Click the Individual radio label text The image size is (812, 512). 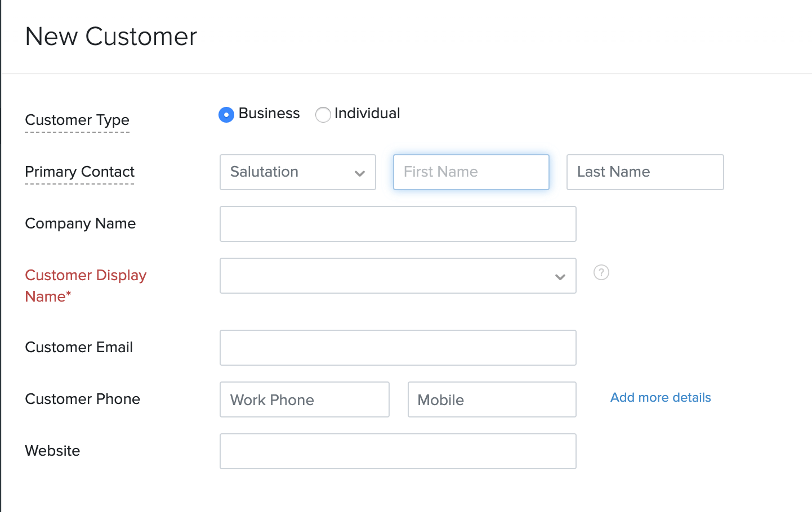click(x=367, y=114)
